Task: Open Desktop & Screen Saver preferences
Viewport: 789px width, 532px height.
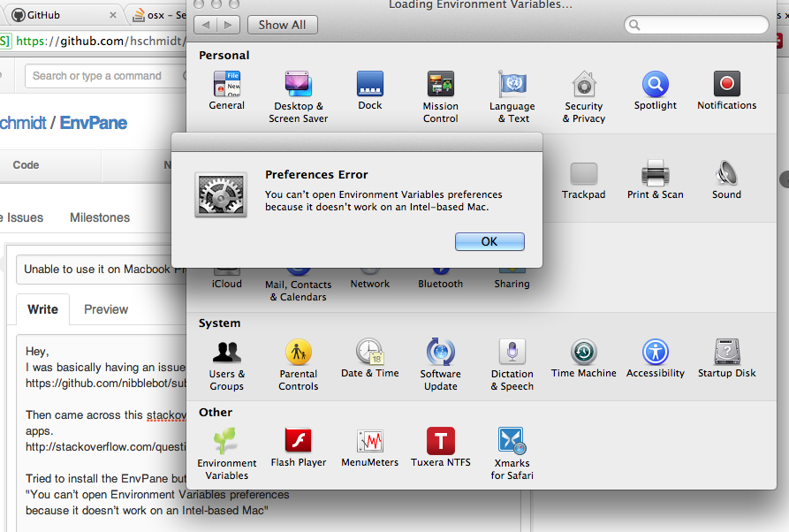Action: 299,97
